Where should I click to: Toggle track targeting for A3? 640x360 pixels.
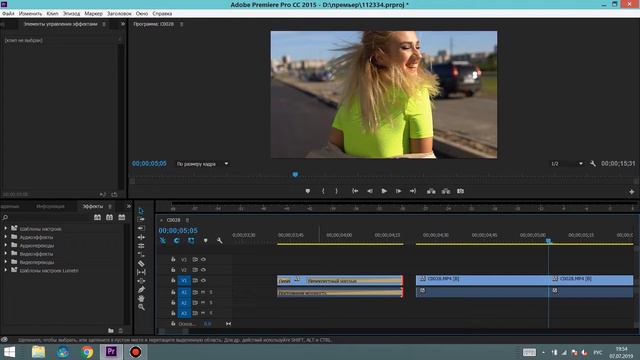(x=184, y=313)
